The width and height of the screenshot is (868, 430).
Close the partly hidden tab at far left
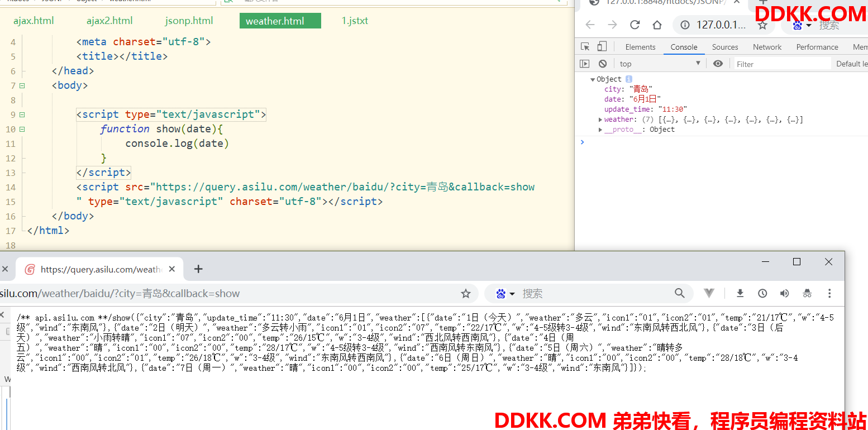[x=4, y=269]
